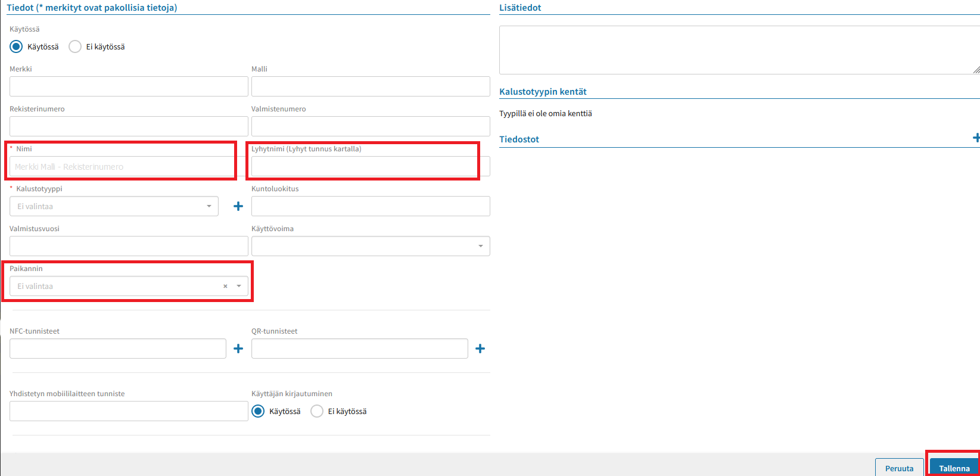Click the plus icon next to Kalustotyyppi
The image size is (980, 476).
click(x=238, y=206)
